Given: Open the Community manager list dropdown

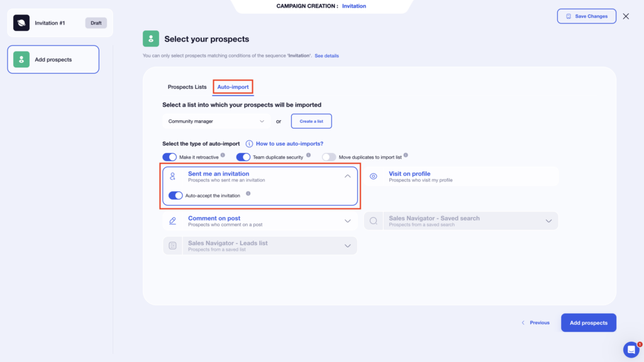Looking at the screenshot, I should [x=216, y=122].
